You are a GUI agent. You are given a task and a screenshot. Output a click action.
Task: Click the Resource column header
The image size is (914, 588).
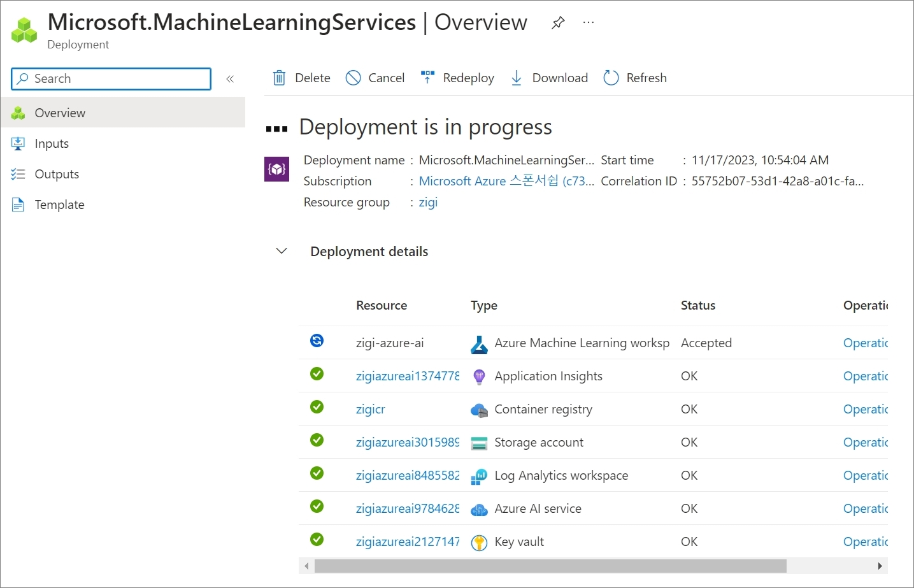(x=382, y=305)
